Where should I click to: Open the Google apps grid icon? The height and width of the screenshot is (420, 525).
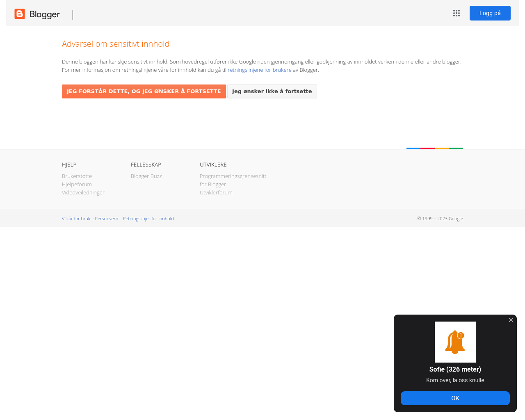point(457,13)
